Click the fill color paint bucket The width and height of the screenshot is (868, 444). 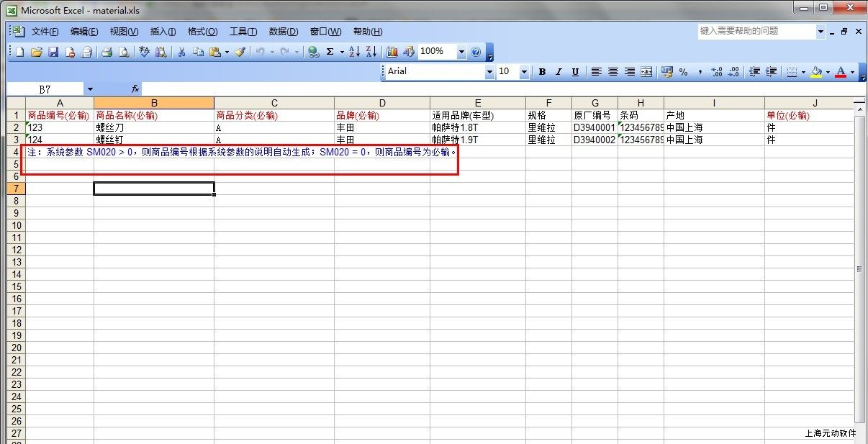pyautogui.click(x=816, y=72)
